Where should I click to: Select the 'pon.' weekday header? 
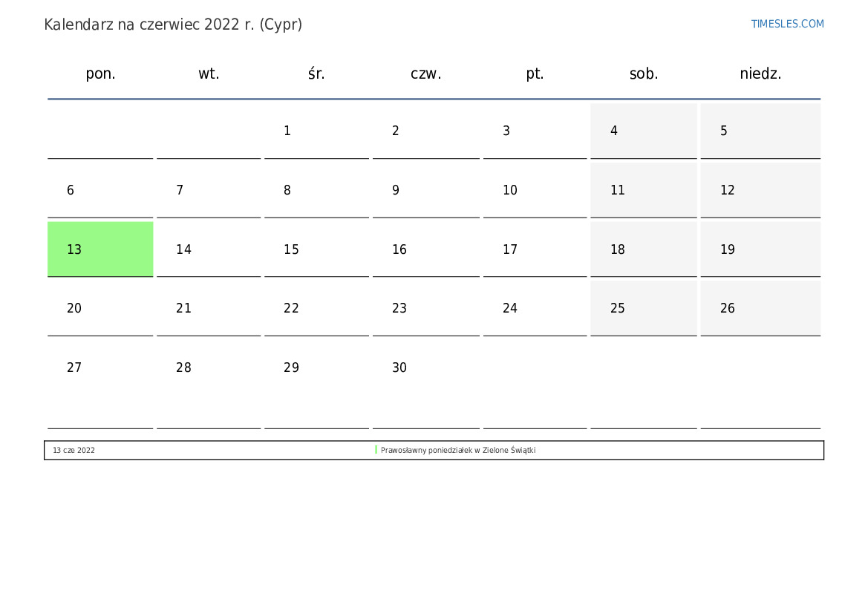[x=100, y=74]
